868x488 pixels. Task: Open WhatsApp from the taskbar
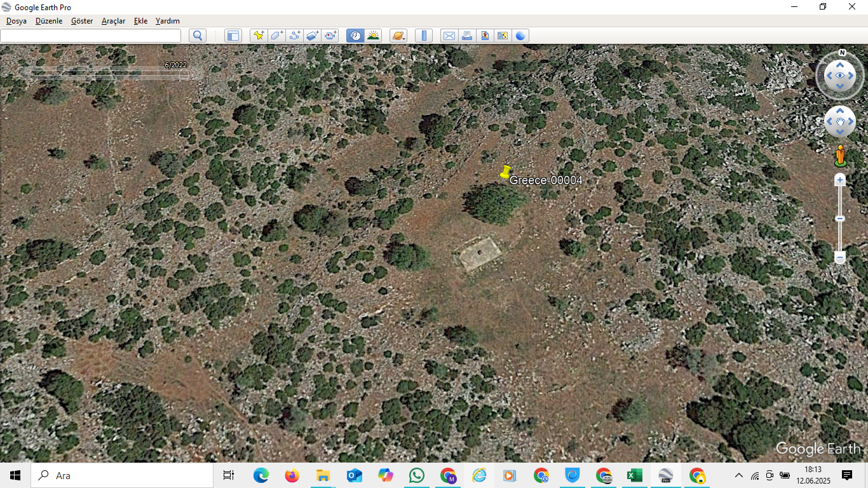point(416,475)
